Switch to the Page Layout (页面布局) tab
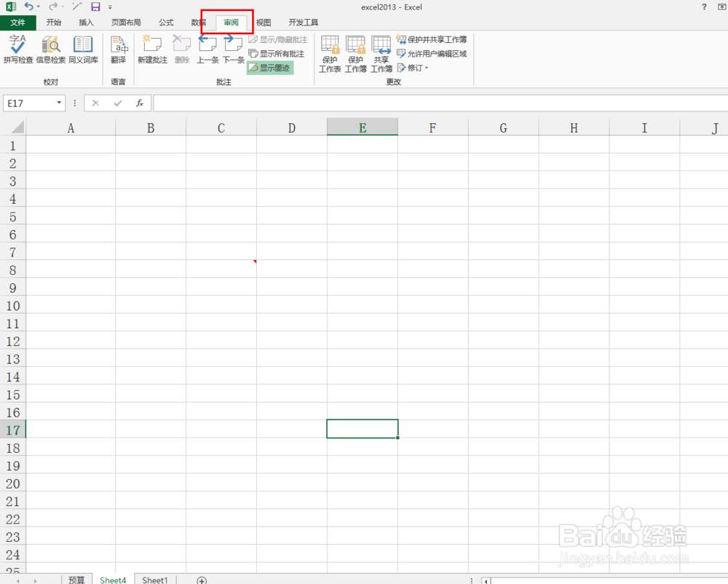Screen dimensions: 728x584 [126, 23]
